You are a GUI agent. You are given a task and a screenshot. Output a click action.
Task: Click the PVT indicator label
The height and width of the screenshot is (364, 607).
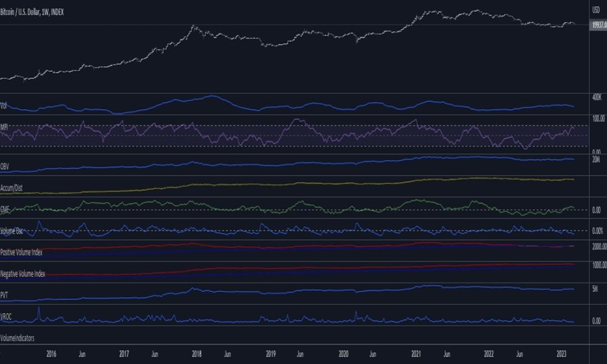click(x=4, y=295)
